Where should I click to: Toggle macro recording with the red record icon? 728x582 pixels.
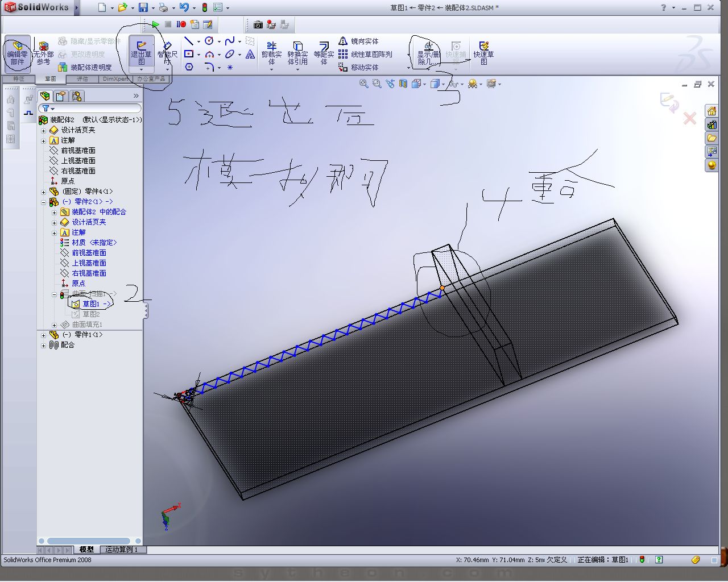point(181,24)
